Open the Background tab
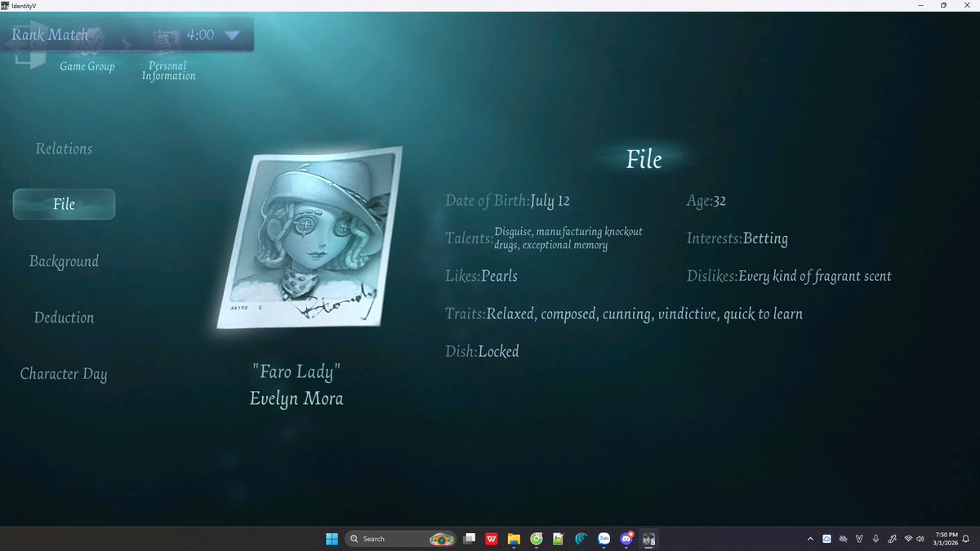Viewport: 980px width, 551px height. pyautogui.click(x=64, y=261)
